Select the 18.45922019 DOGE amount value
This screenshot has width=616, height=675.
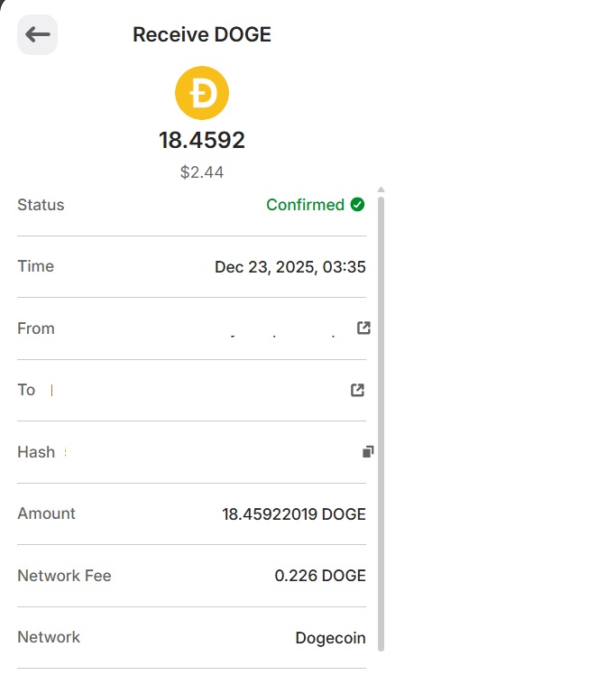click(x=294, y=514)
